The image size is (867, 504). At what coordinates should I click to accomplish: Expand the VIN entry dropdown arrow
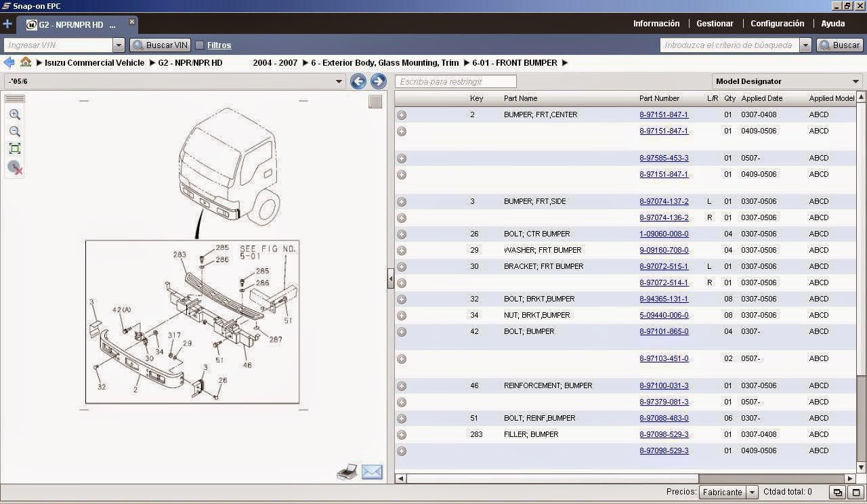click(x=119, y=45)
